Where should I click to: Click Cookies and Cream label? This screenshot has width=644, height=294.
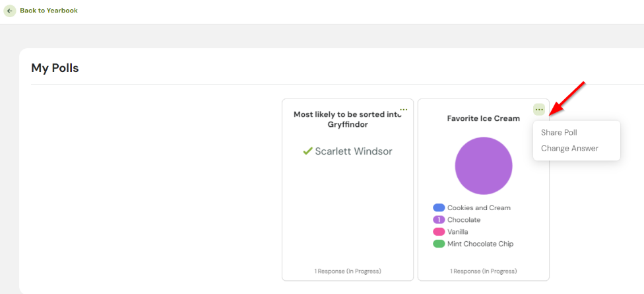click(x=478, y=208)
